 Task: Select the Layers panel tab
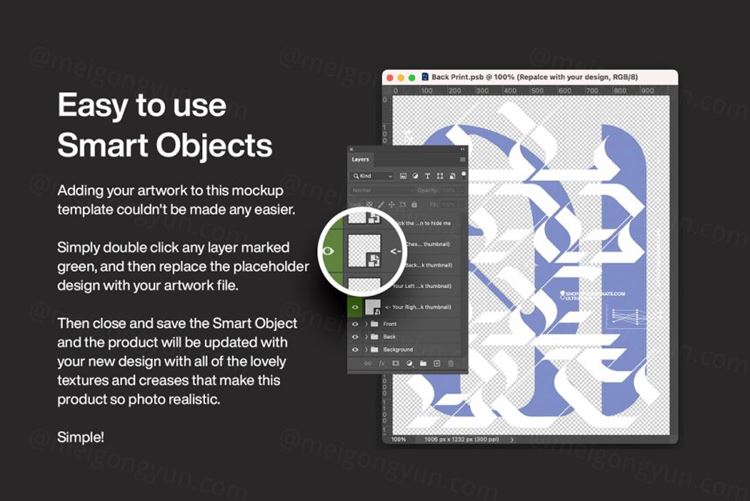[360, 158]
